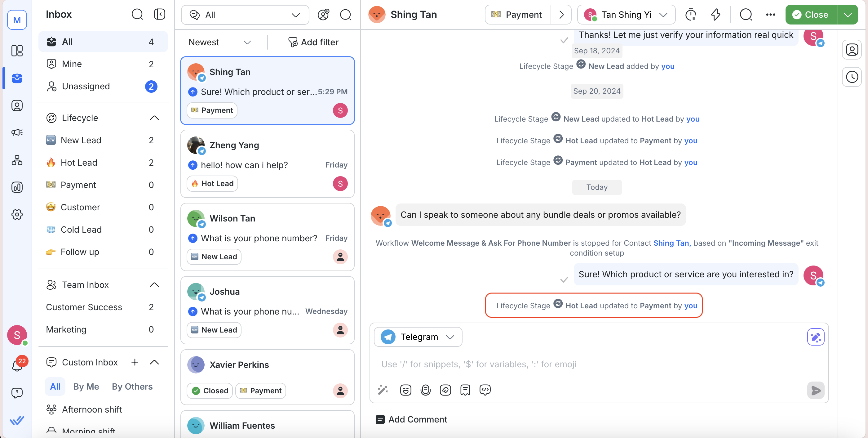Open Broadcasts megaphone icon in sidebar

tap(17, 132)
